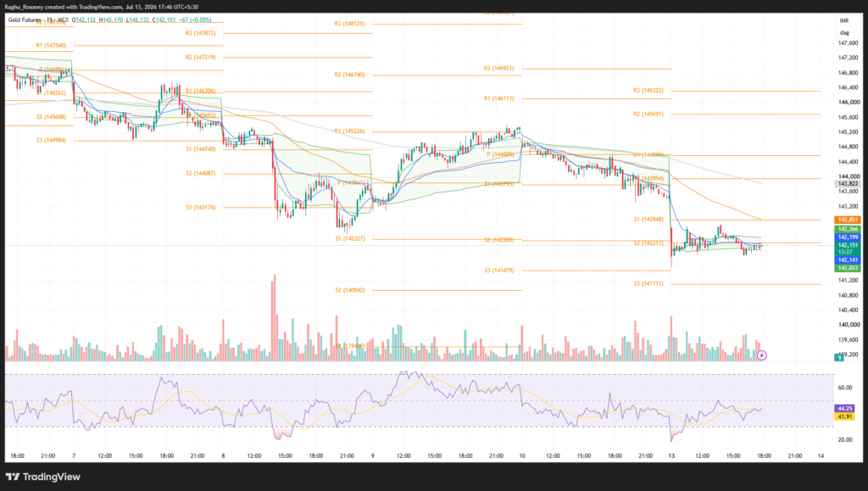The image size is (868, 491).
Task: Click pivot label S3 (141111)
Action: 648,283
